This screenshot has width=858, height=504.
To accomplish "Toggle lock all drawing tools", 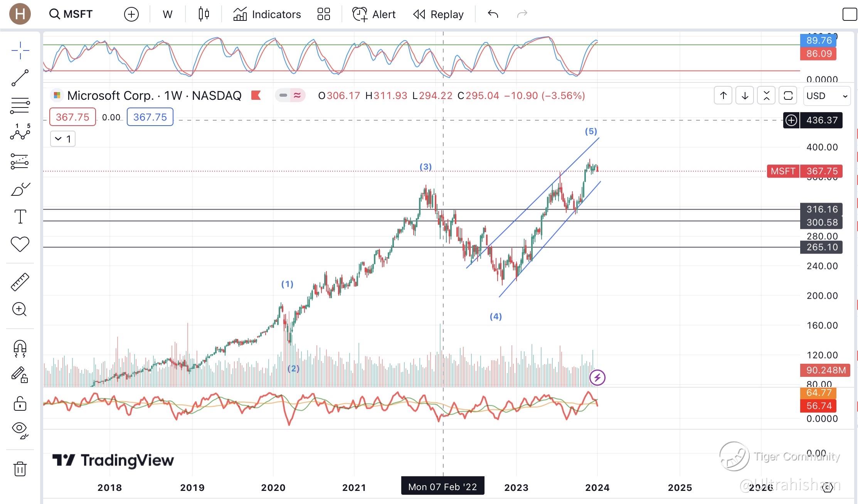I will (x=20, y=404).
